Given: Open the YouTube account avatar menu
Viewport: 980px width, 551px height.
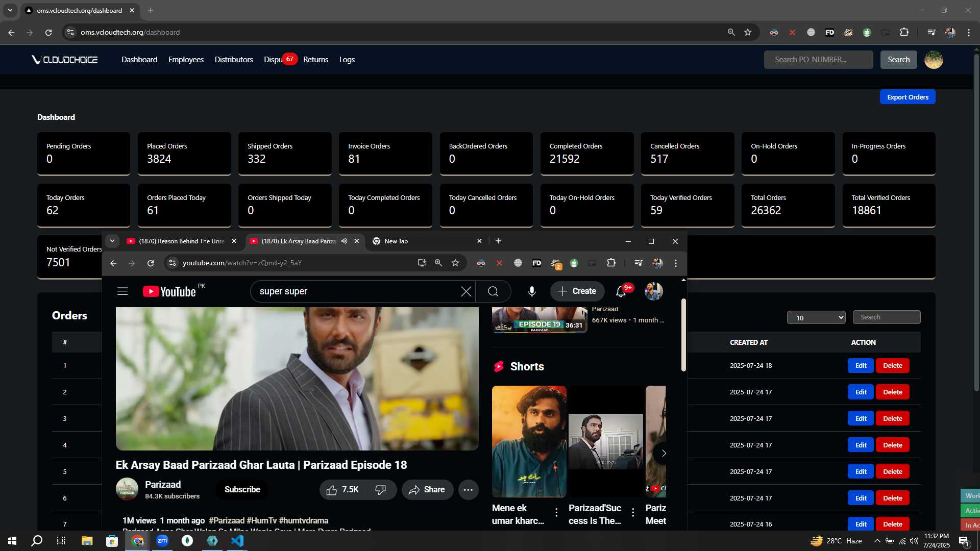Looking at the screenshot, I should [653, 291].
